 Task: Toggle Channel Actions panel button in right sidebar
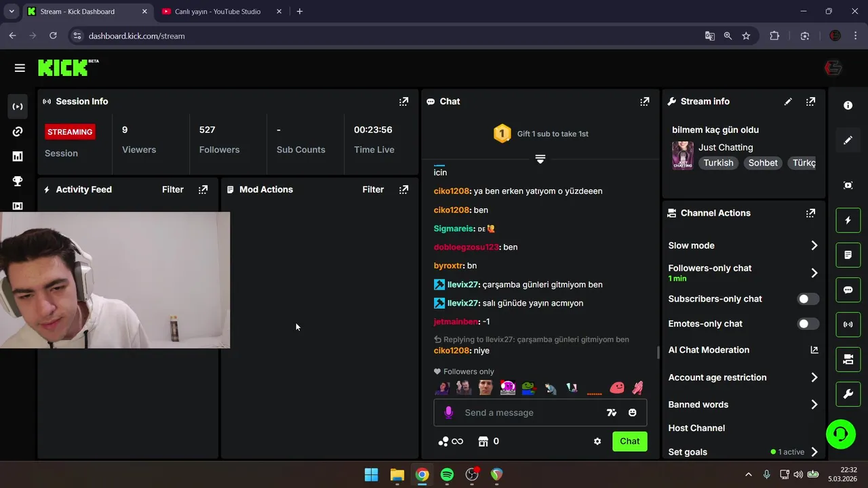848,360
